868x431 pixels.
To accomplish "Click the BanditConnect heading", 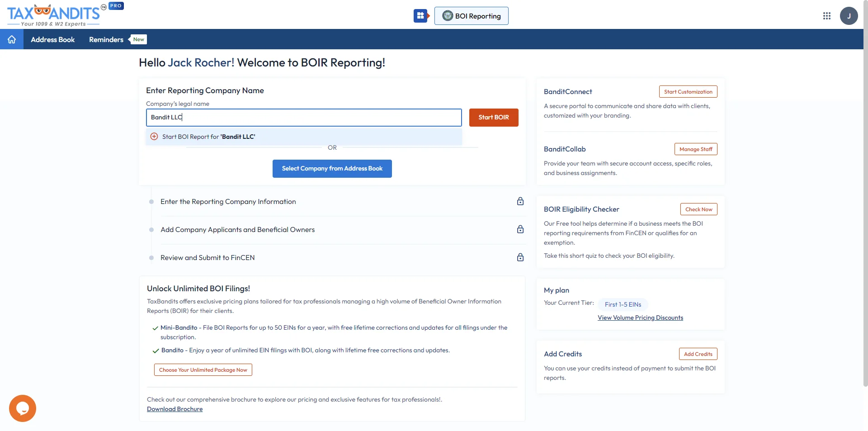I will coord(568,92).
